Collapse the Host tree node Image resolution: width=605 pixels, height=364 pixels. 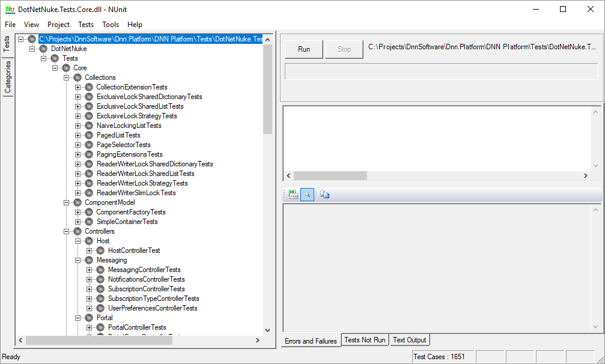78,241
